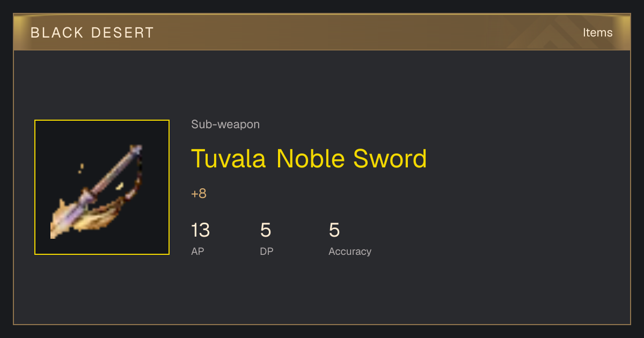Click the DP stat label
This screenshot has height=338, width=644.
click(x=267, y=251)
